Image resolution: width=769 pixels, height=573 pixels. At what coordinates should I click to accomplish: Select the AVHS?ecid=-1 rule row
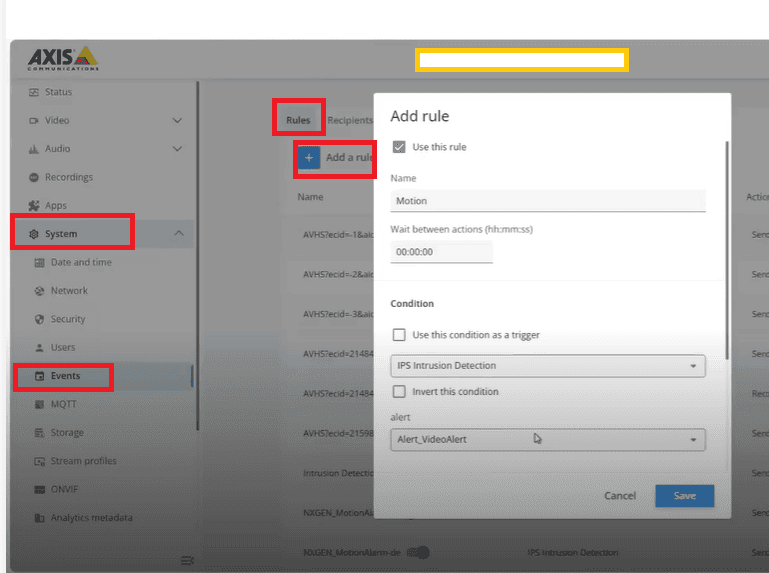tap(338, 235)
